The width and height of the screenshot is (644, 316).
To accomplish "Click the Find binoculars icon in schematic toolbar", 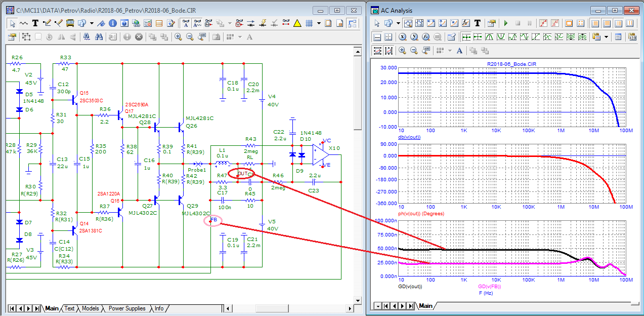I will pos(99,36).
